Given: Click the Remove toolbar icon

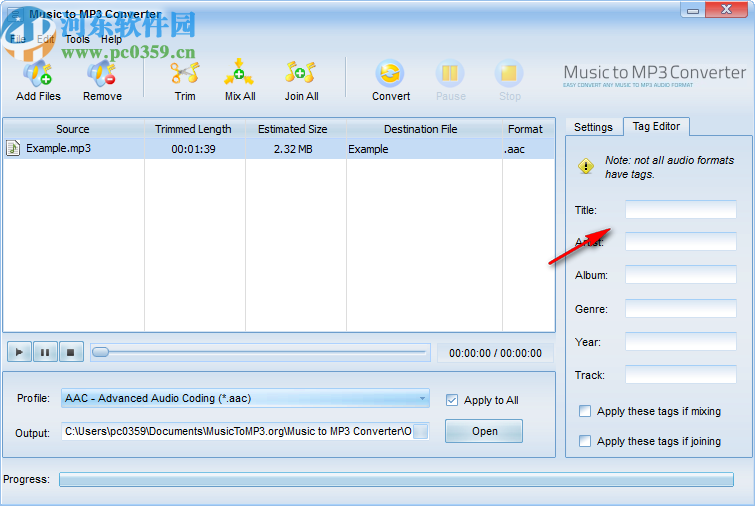Looking at the screenshot, I should coord(102,74).
